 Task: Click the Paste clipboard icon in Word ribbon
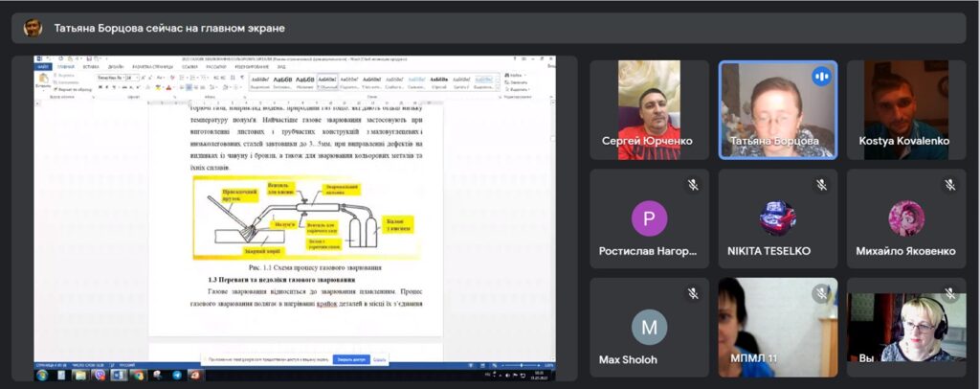[44, 79]
